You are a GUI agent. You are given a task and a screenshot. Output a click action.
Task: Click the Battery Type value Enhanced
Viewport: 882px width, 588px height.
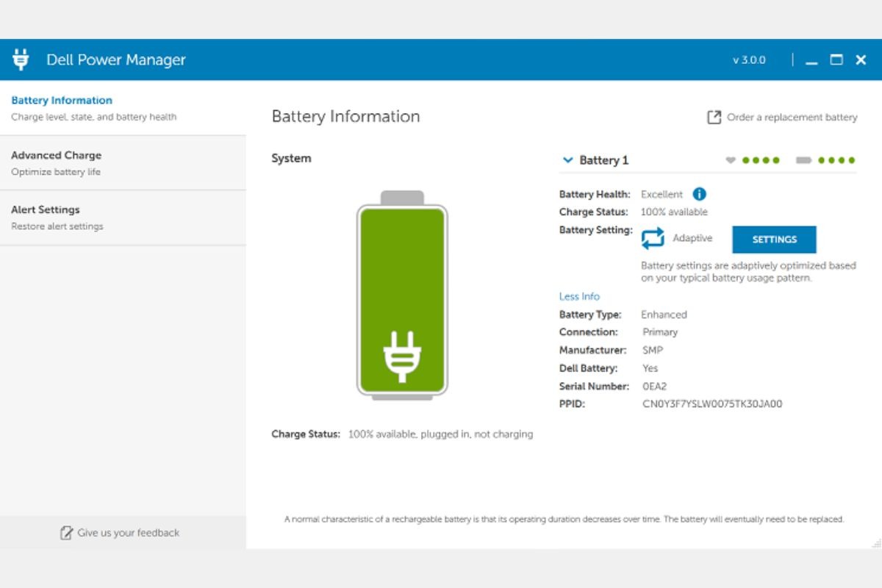pos(664,315)
